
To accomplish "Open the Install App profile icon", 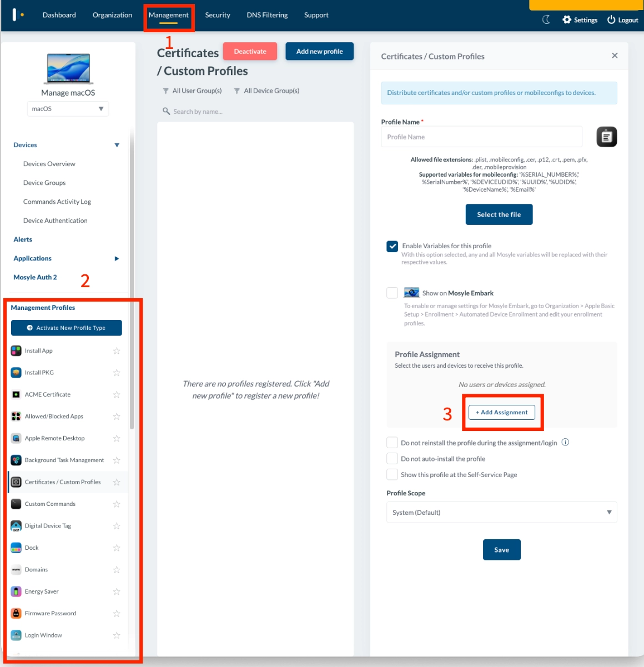I will click(16, 350).
